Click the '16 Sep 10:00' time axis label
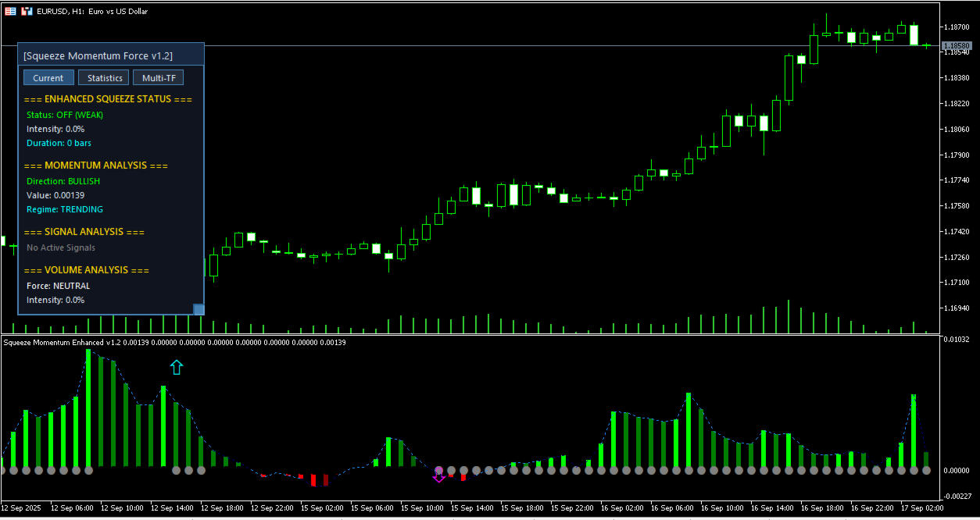Image resolution: width=980 pixels, height=520 pixels. point(724,508)
